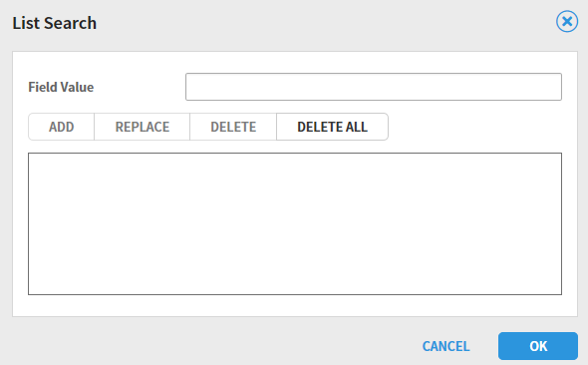Image resolution: width=588 pixels, height=365 pixels.
Task: Click into the Field Value text box
Action: pos(374,87)
